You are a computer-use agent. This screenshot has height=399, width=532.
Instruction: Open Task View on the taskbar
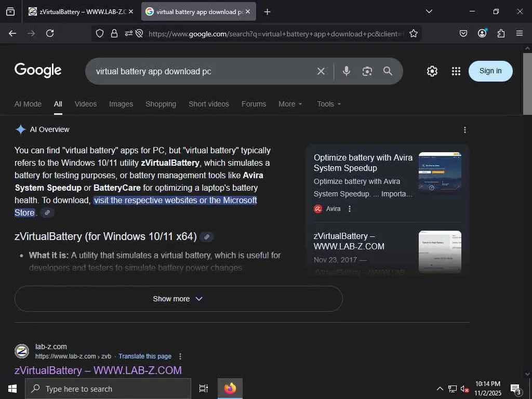point(203,389)
